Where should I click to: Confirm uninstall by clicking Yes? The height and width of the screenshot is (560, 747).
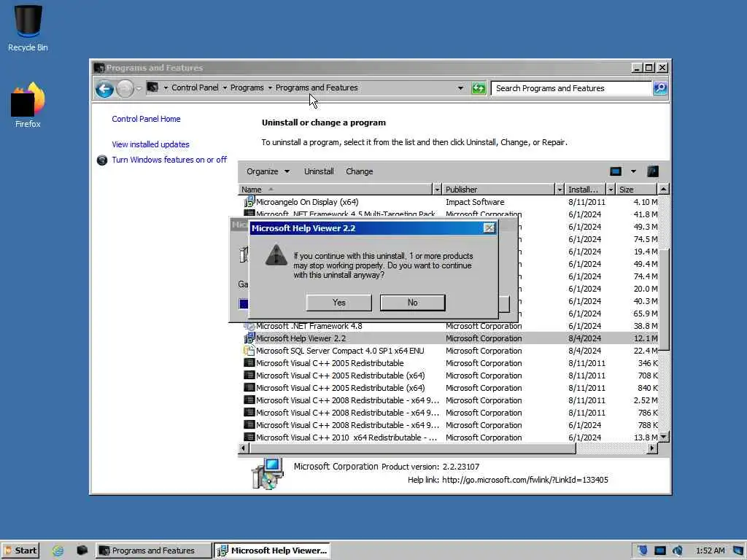tap(338, 303)
